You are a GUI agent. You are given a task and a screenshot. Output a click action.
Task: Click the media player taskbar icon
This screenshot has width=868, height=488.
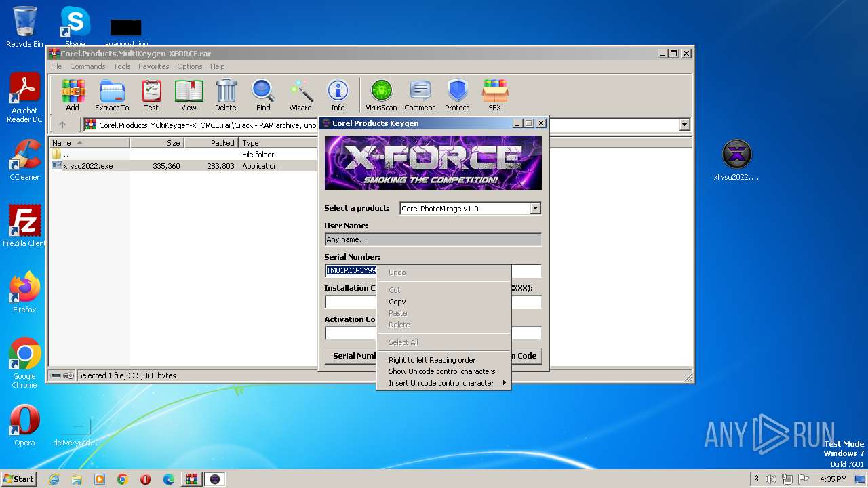click(x=100, y=479)
